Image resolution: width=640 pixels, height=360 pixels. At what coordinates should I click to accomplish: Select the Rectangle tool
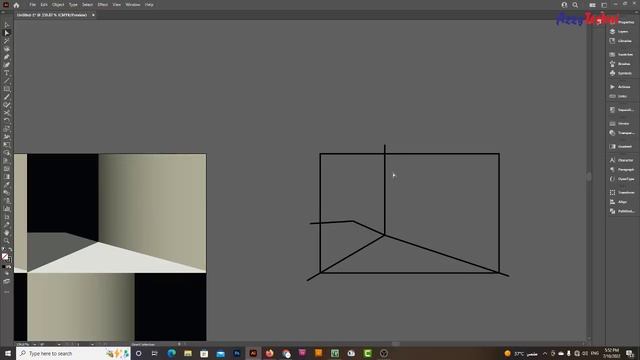pos(7,89)
